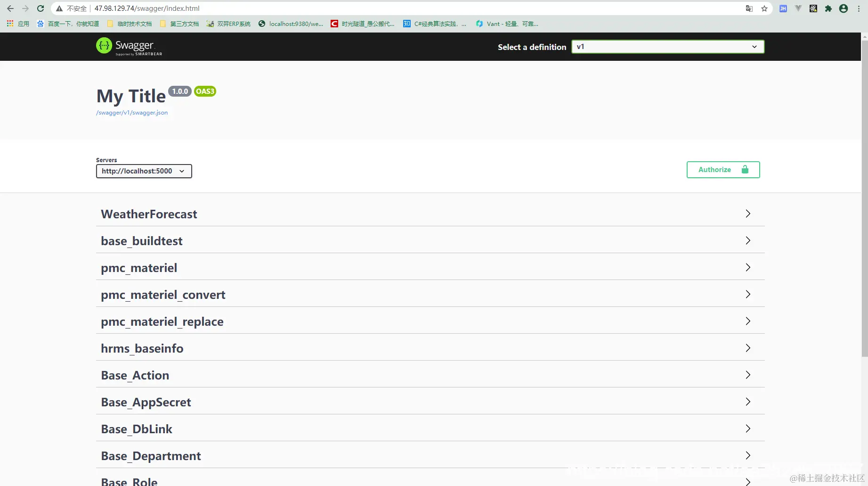Click the blue JH extension icon
868x486 pixels.
(783, 8)
